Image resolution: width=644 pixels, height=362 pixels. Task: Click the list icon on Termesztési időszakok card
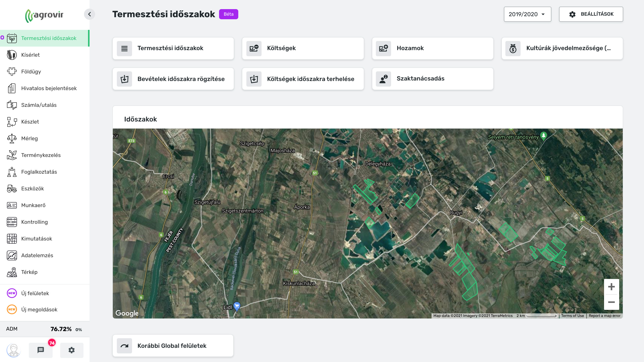pos(124,48)
